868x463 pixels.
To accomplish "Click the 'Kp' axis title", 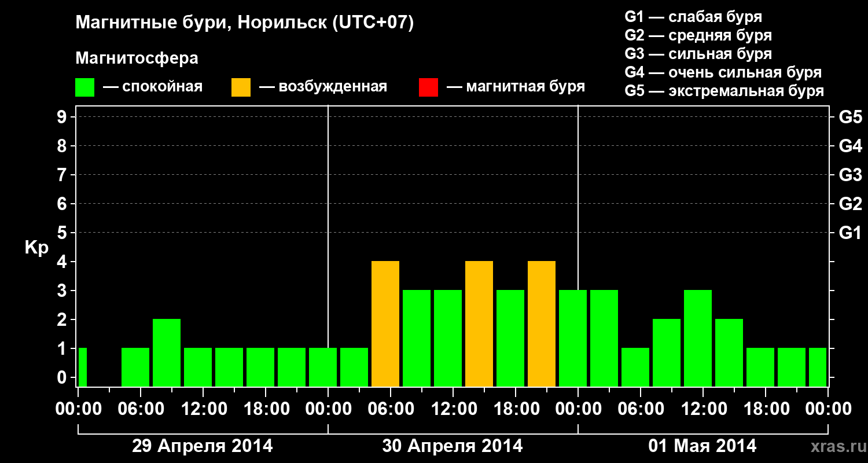I will pos(36,248).
